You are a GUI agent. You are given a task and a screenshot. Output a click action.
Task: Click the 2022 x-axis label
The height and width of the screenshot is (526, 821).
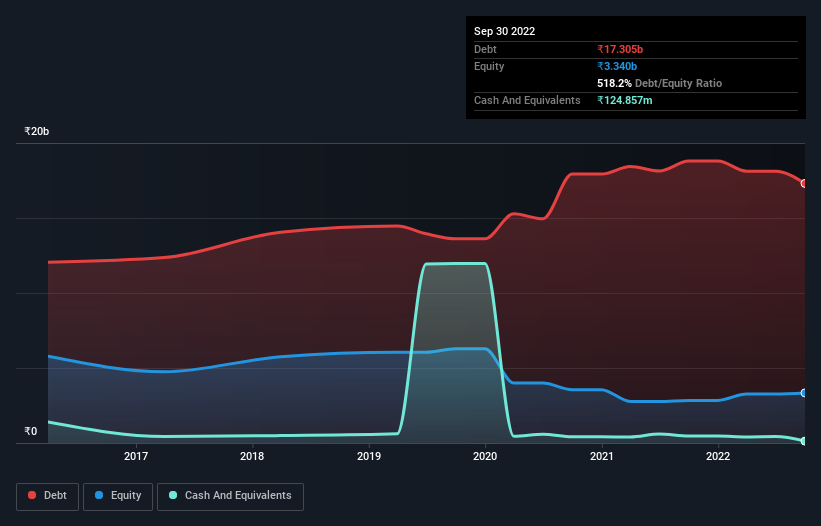click(718, 456)
